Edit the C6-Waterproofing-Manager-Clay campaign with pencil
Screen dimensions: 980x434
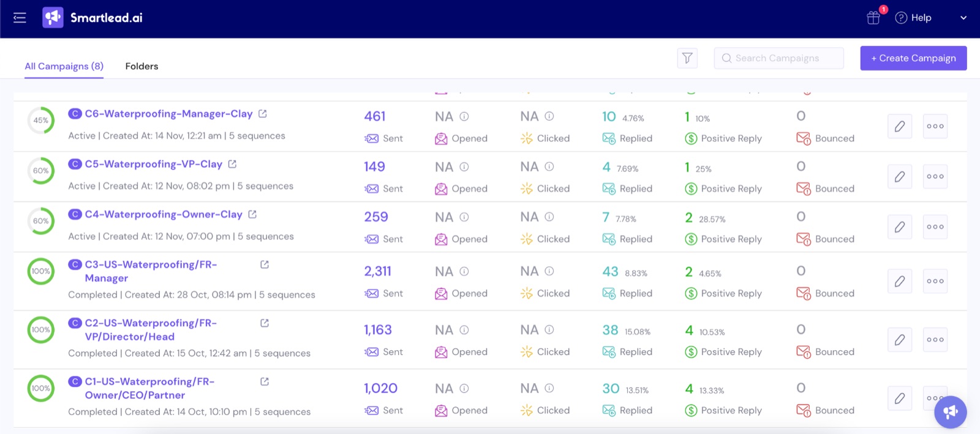point(900,126)
